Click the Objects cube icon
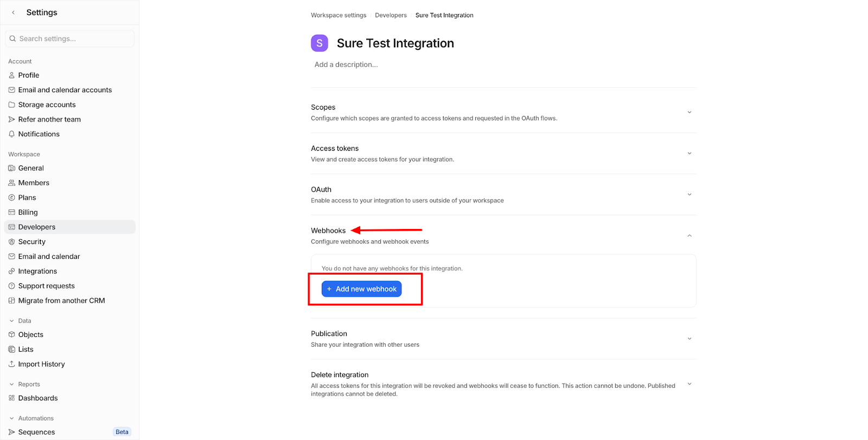Viewport: 868px width, 440px height. coord(11,335)
